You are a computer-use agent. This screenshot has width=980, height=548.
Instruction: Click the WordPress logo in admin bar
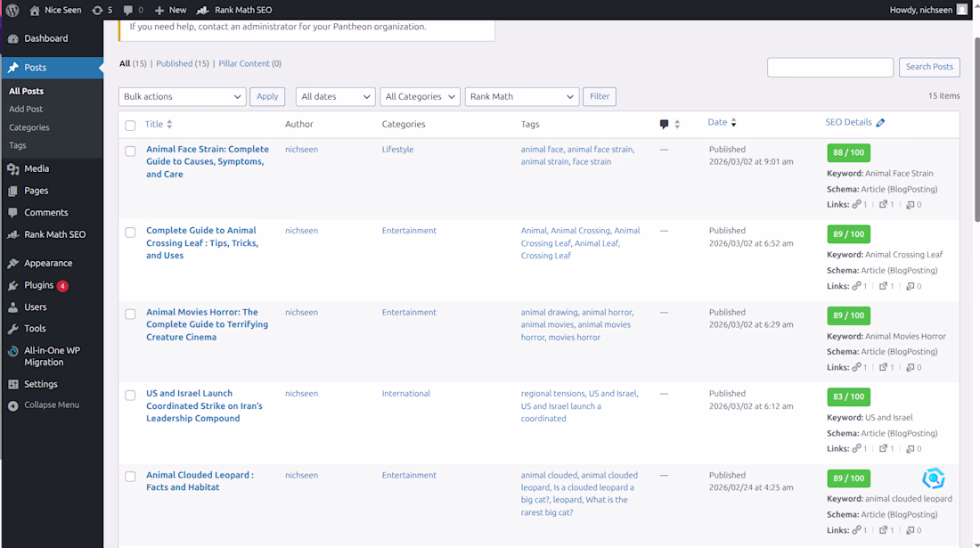click(x=12, y=10)
